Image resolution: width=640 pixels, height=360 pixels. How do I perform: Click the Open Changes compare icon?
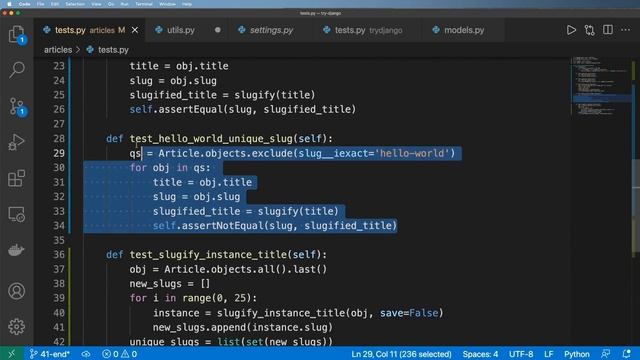coord(589,30)
